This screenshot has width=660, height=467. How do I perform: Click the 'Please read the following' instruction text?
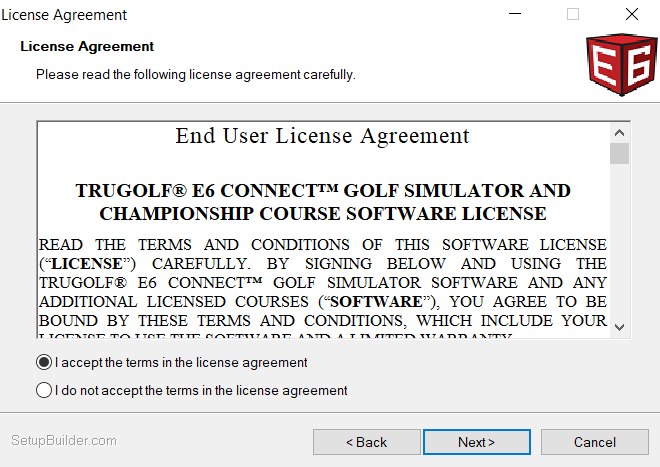tap(195, 74)
